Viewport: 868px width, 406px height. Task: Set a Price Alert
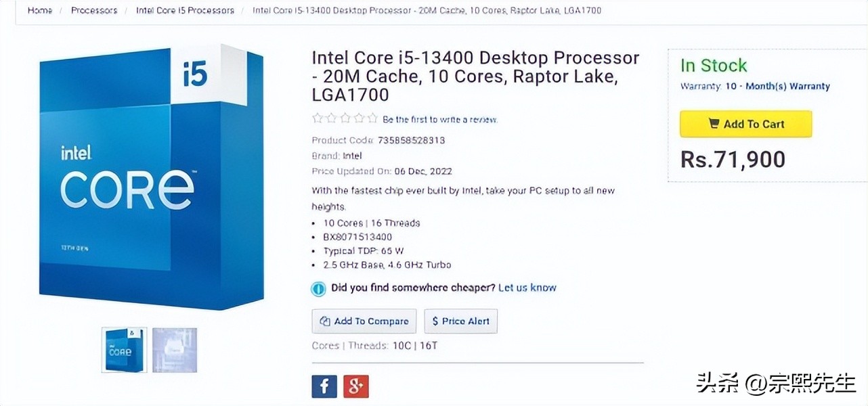pyautogui.click(x=460, y=321)
